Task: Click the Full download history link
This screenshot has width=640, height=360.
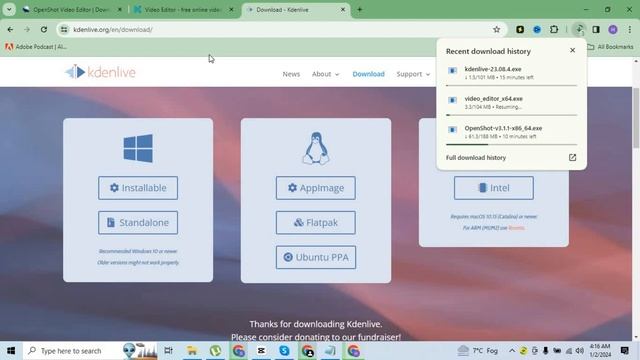Action: pos(476,158)
